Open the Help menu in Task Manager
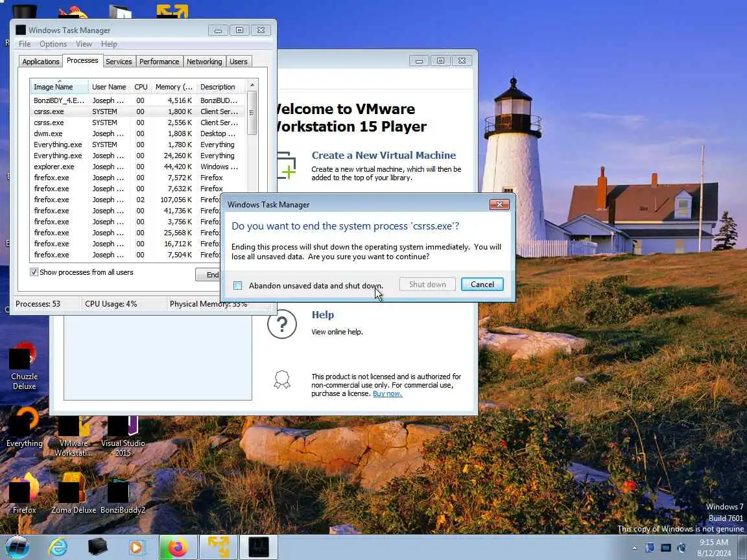Screen dimensions: 747x560 [x=109, y=44]
